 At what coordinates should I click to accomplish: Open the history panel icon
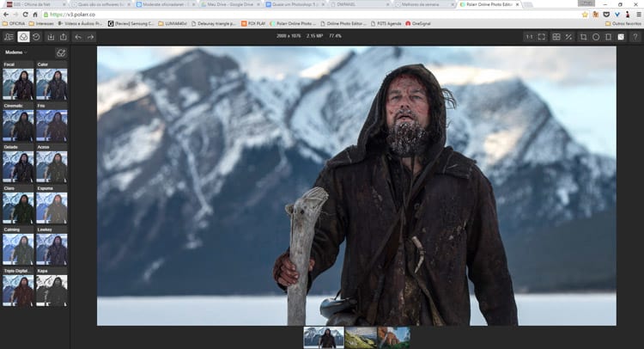click(37, 37)
